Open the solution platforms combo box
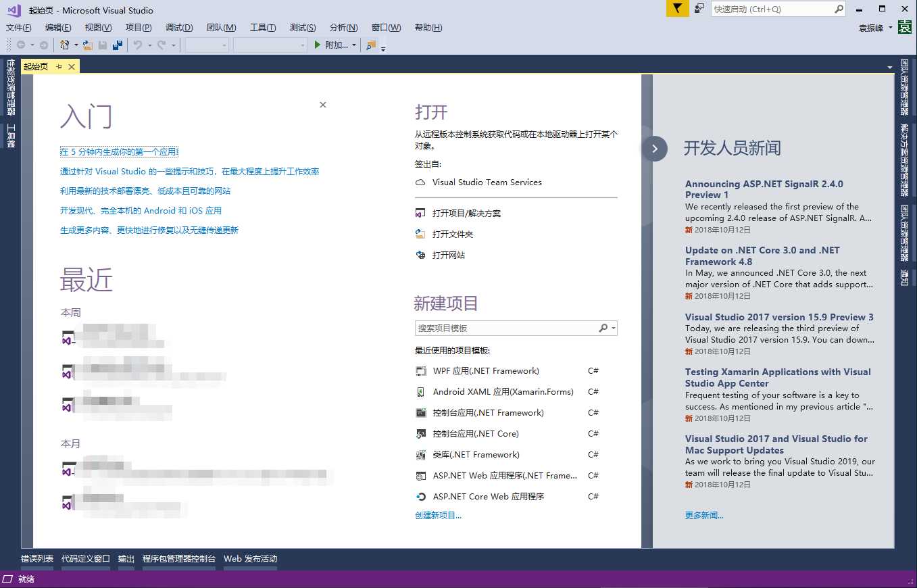Viewport: 917px width, 588px height. tap(270, 45)
